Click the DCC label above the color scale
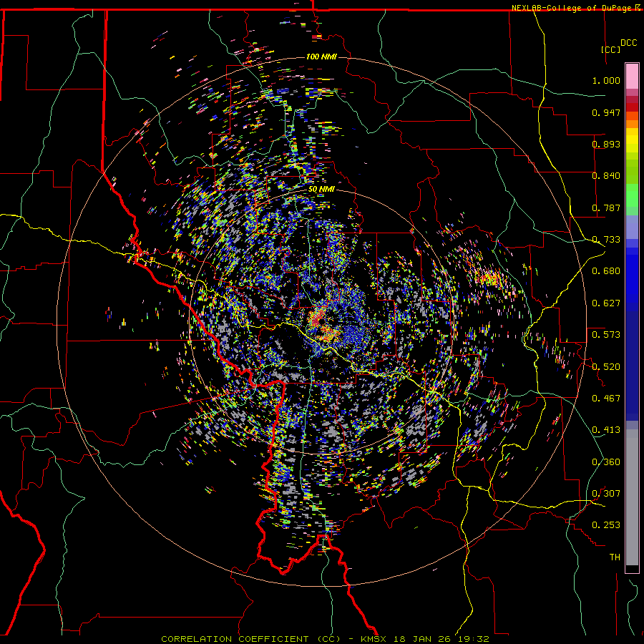This screenshot has height=644, width=644. 628,43
